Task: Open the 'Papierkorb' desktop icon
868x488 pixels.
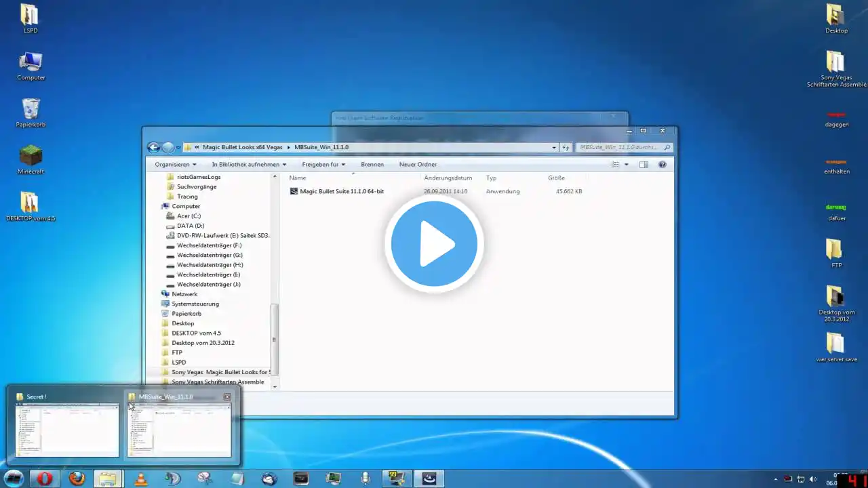Action: 31,113
